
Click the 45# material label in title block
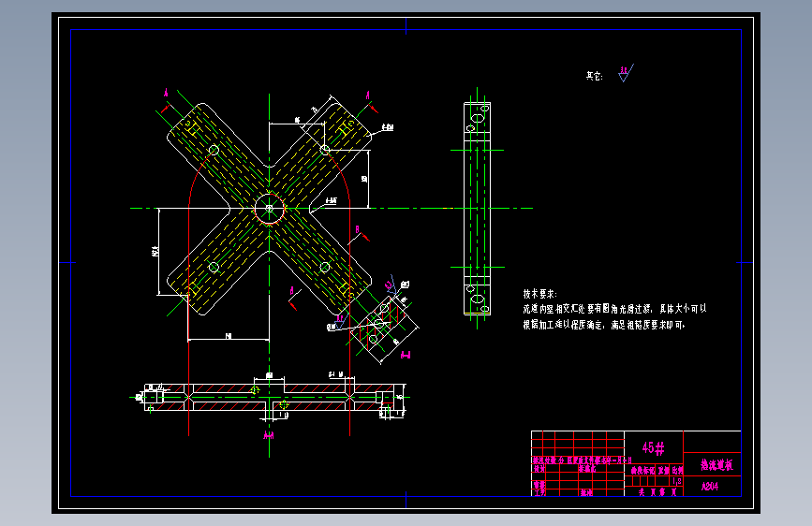(x=653, y=447)
